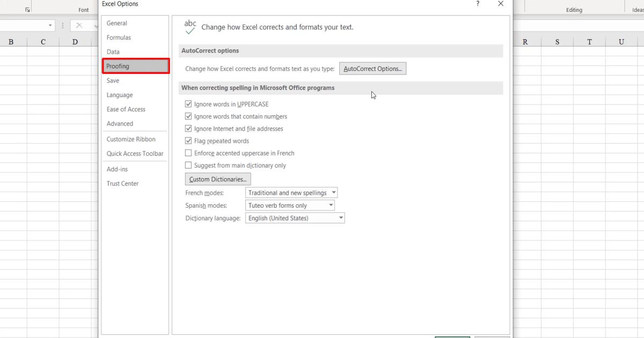The width and height of the screenshot is (644, 338).
Task: Open Excel Options help with the question mark icon
Action: click(477, 4)
